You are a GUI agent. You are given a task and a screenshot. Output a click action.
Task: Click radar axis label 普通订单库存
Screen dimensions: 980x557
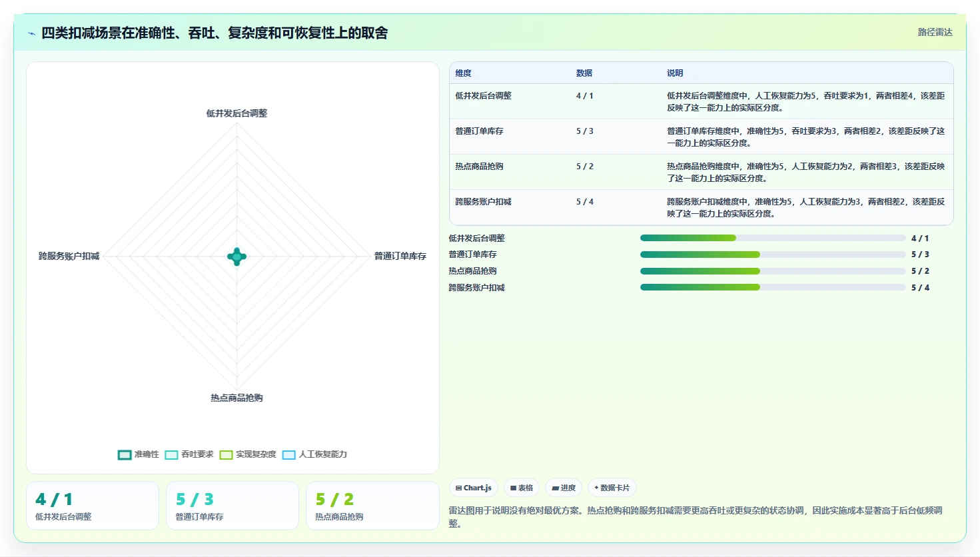400,256
